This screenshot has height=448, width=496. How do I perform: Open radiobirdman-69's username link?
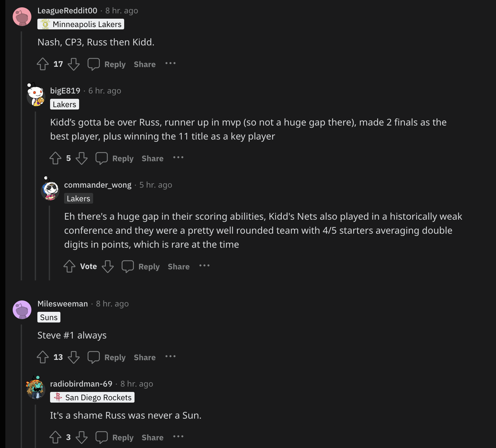[x=81, y=384]
